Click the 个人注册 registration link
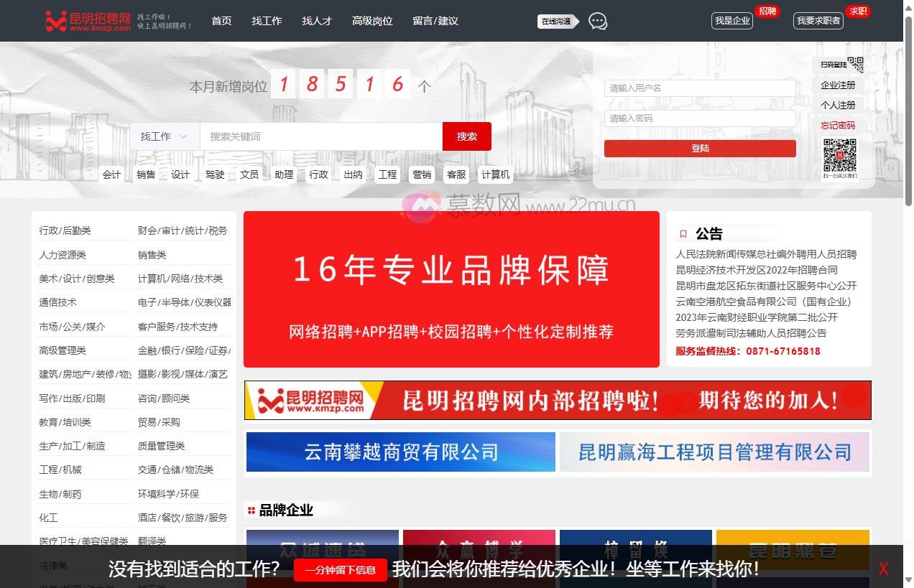Screen dimensions: 914x588 [x=836, y=105]
